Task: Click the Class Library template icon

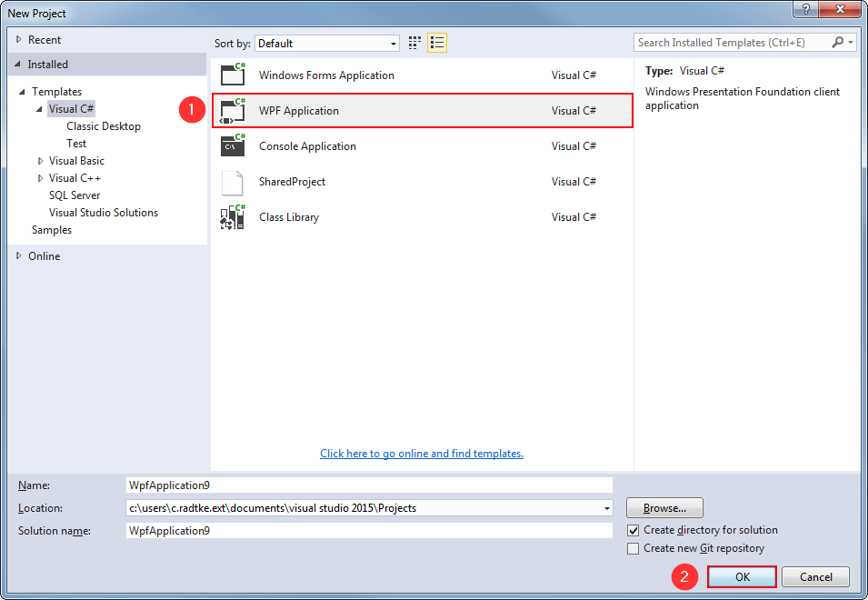Action: [x=233, y=217]
